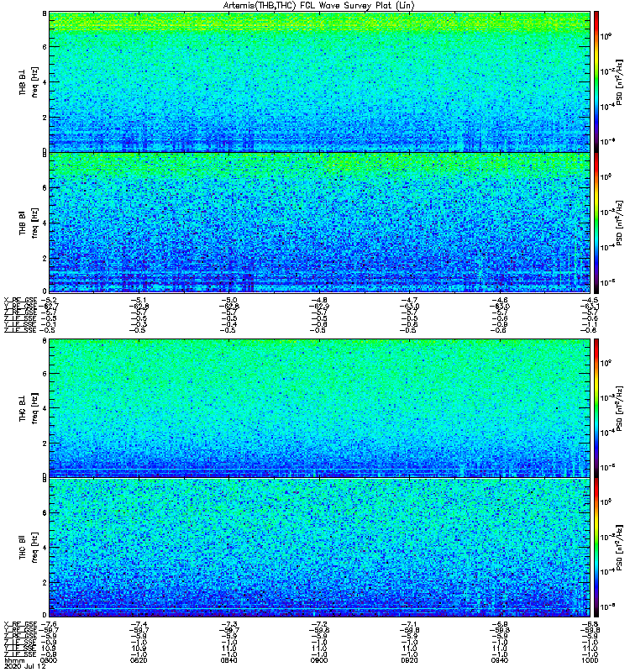
Task: Click the color bar of the THC B-parallel panel
Action: pos(596,548)
